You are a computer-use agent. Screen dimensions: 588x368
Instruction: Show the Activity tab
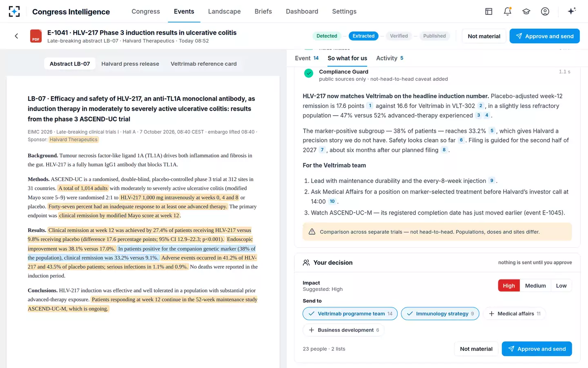390,58
